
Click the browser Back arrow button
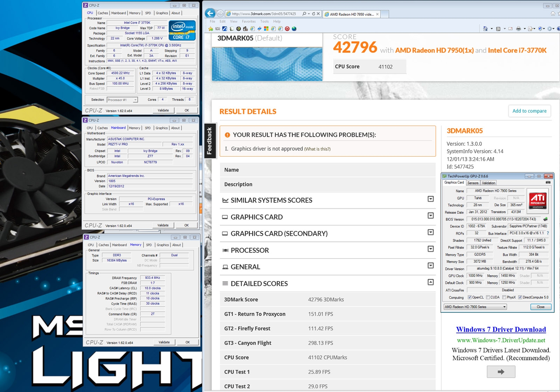(210, 14)
